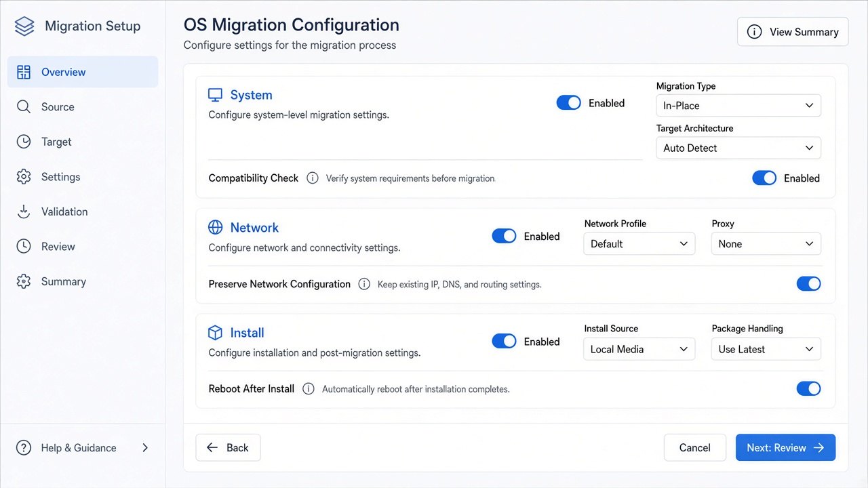The height and width of the screenshot is (488, 868).
Task: Open the Migration Type dropdown
Action: [x=738, y=106]
